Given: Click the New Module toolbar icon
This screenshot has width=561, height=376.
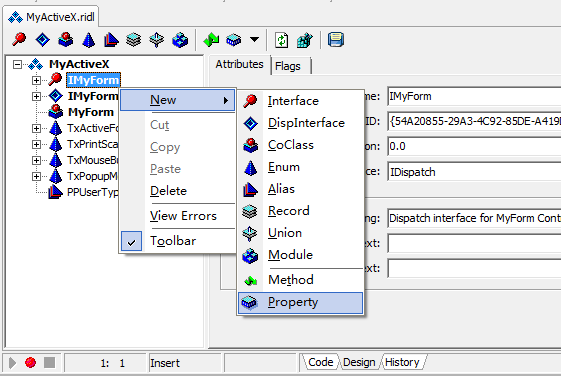Looking at the screenshot, I should click(x=180, y=40).
